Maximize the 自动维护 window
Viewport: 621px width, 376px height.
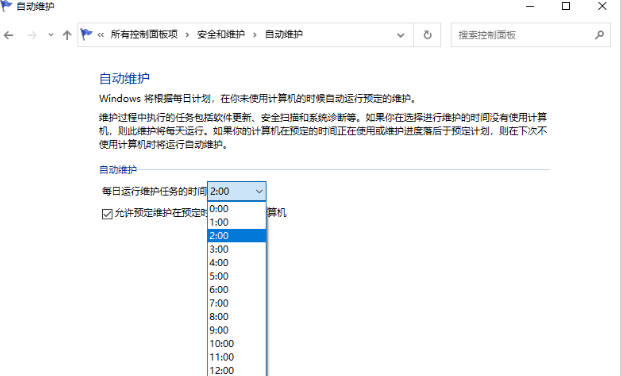click(x=566, y=6)
